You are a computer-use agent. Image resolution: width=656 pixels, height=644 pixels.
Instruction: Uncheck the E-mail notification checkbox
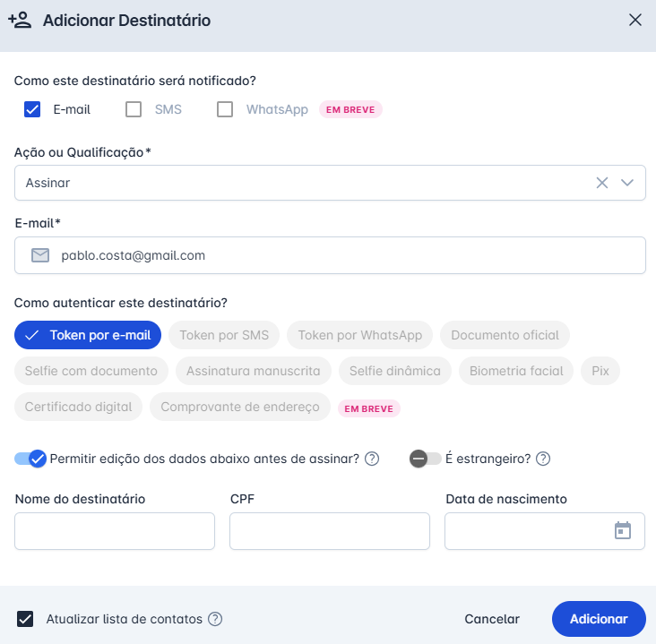click(32, 109)
